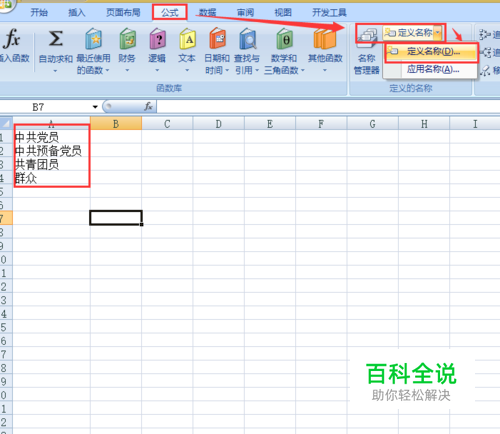
Task: Click the Insert Function fx icon
Action: tap(12, 39)
